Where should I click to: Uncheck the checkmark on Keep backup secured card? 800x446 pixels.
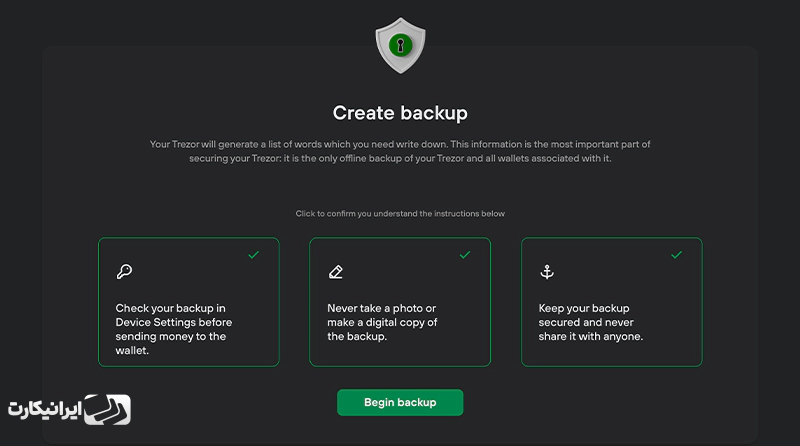[677, 255]
